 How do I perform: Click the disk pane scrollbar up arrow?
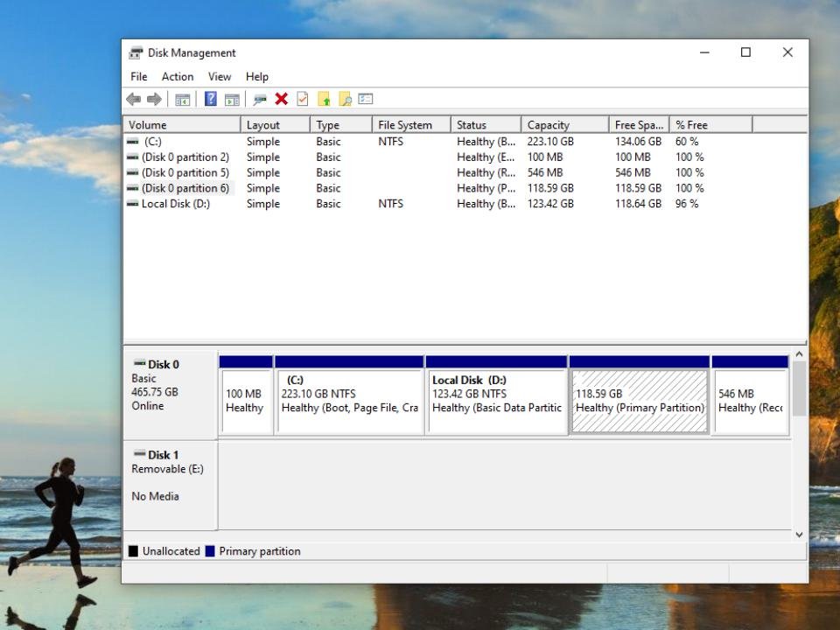(799, 354)
